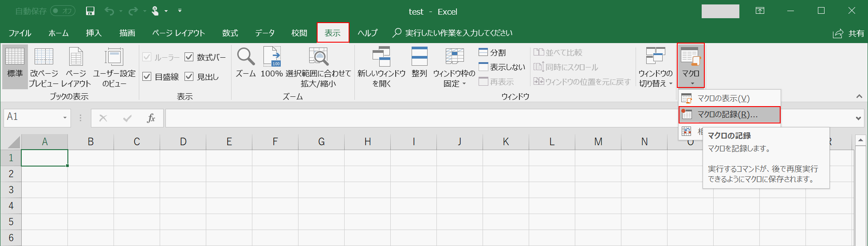Click the cancel X formula icon
The image size is (868, 246).
103,118
